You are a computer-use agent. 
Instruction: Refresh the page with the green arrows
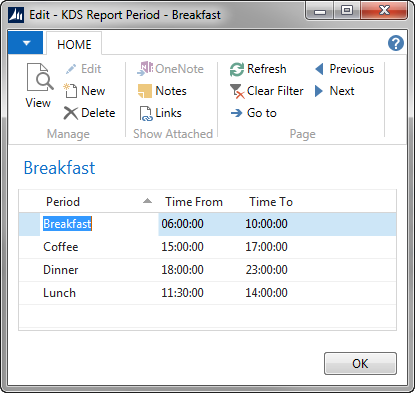pyautogui.click(x=237, y=69)
